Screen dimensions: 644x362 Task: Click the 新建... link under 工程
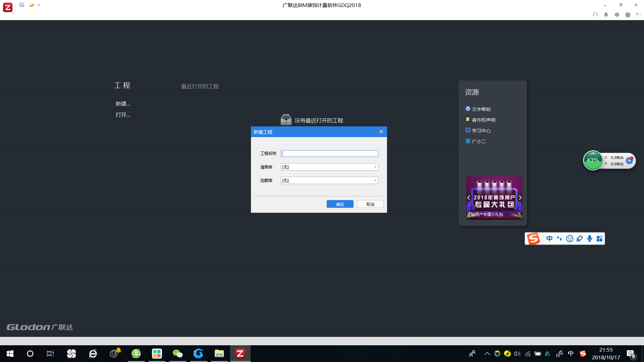point(123,104)
